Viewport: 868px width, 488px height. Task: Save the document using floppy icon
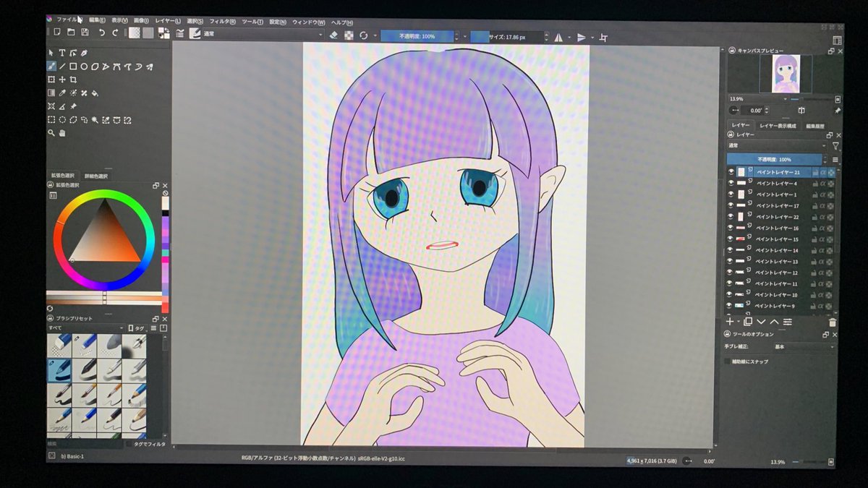(x=85, y=33)
